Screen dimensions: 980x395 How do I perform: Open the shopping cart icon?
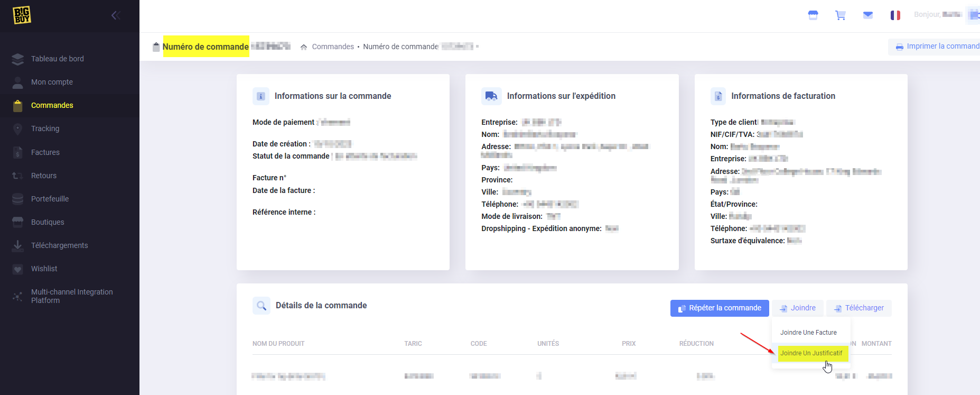pos(840,15)
